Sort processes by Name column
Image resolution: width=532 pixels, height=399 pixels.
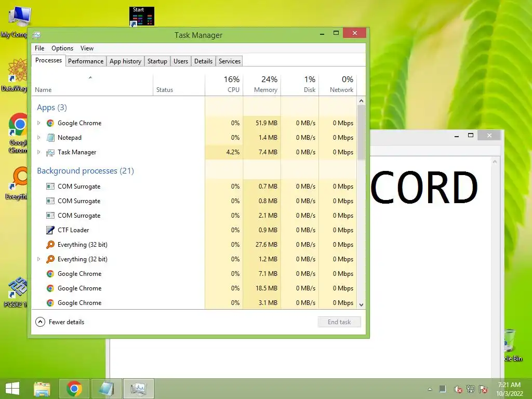point(92,85)
